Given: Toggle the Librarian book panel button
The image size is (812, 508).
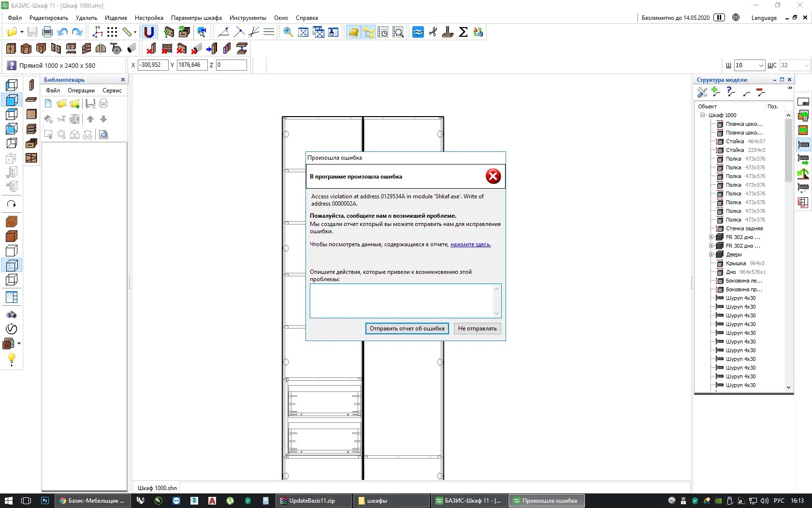Looking at the screenshot, I should click(x=353, y=32).
